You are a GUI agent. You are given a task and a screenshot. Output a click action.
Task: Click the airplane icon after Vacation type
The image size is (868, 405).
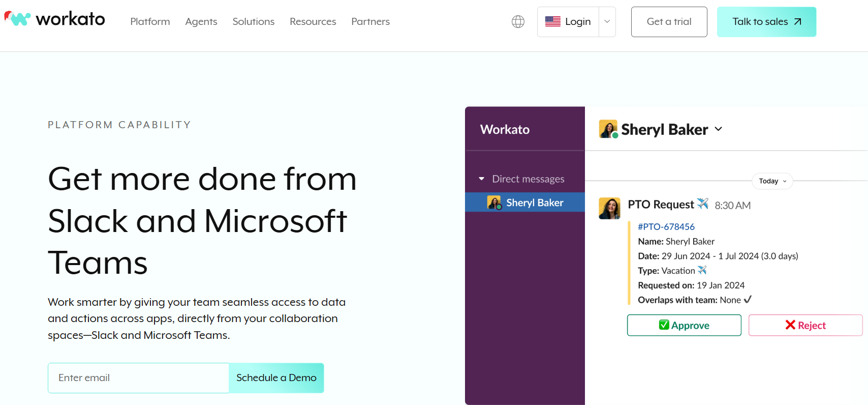click(702, 270)
